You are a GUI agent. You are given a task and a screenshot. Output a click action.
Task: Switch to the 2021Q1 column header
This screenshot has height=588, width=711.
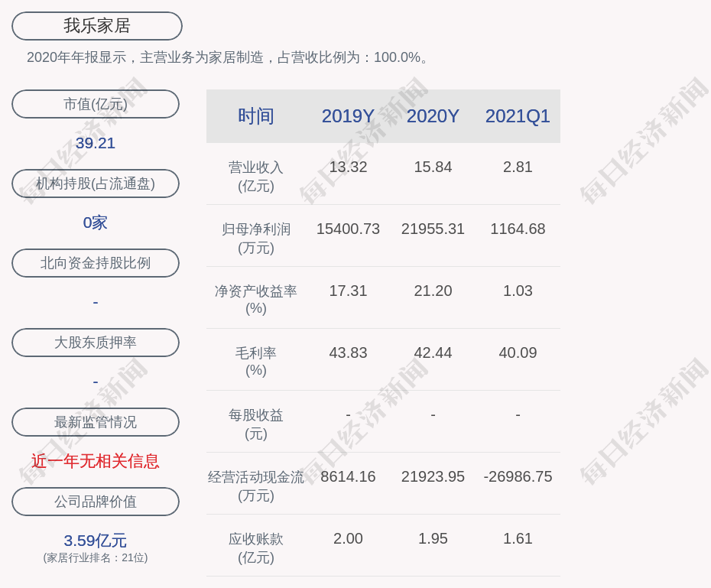click(x=518, y=116)
